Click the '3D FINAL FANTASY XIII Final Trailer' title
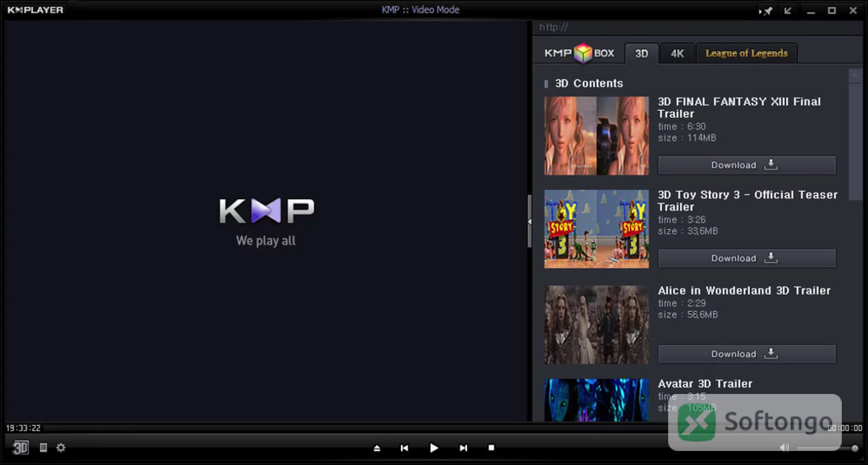Screen dimensions: 868x465 739,108
